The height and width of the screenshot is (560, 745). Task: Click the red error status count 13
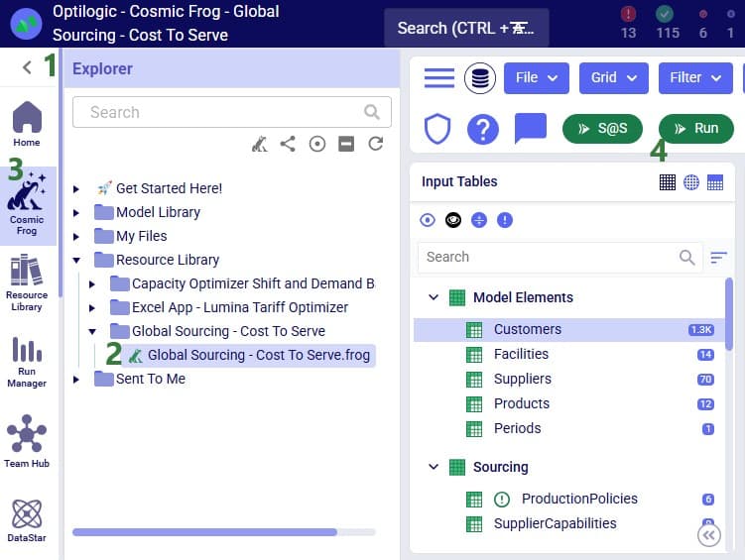(628, 23)
